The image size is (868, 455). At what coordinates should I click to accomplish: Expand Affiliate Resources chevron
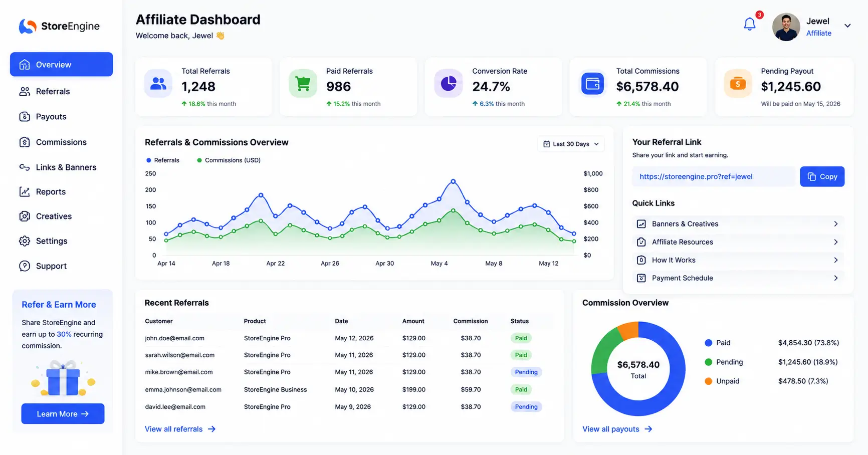point(835,242)
